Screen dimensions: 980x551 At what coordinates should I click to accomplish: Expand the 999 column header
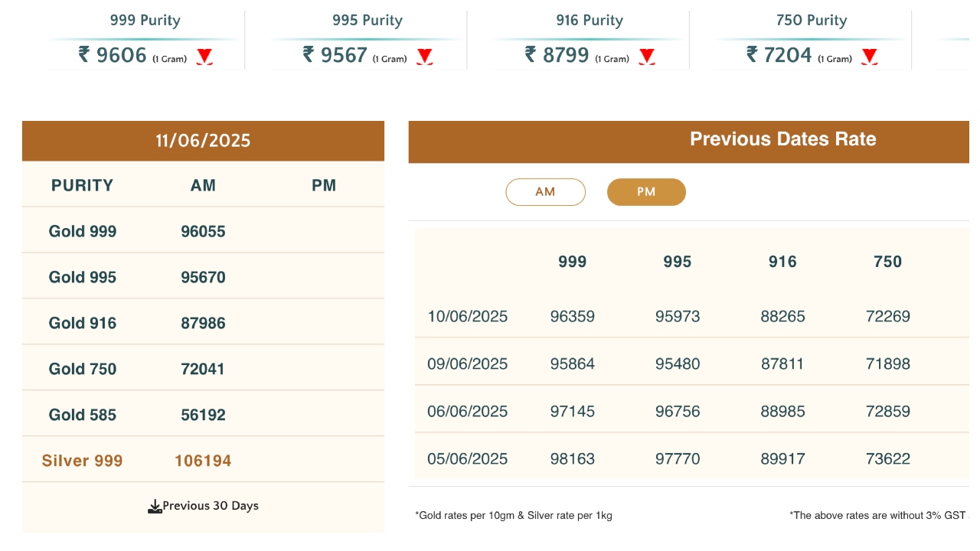[571, 261]
